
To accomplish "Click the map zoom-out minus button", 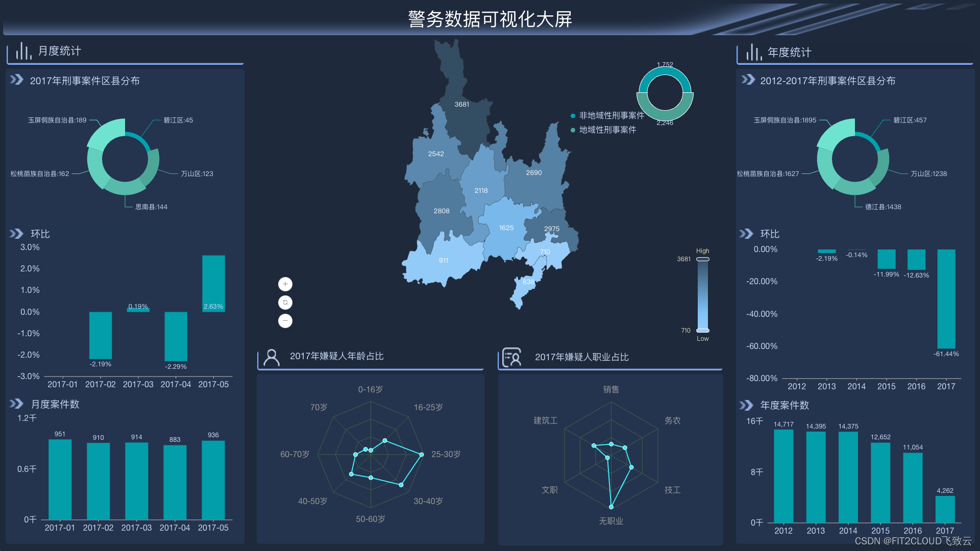I will tap(285, 321).
